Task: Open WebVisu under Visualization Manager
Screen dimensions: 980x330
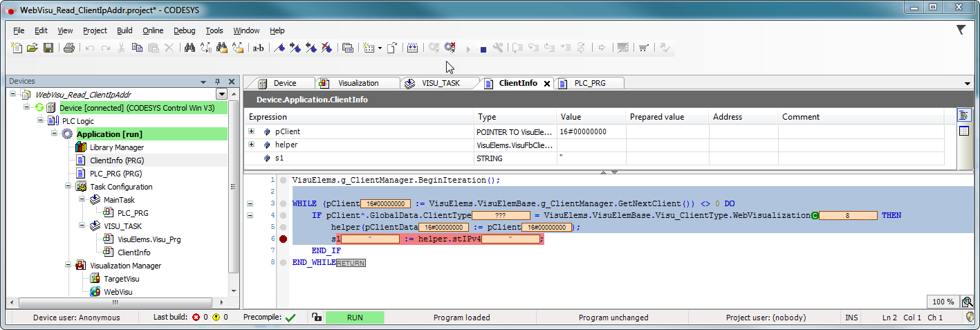Action: point(118,292)
